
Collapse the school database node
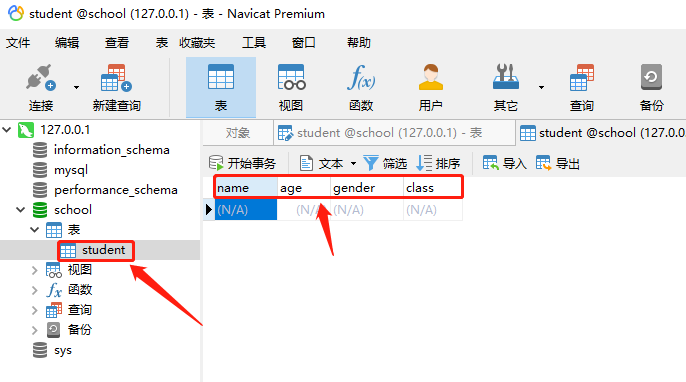tap(21, 210)
